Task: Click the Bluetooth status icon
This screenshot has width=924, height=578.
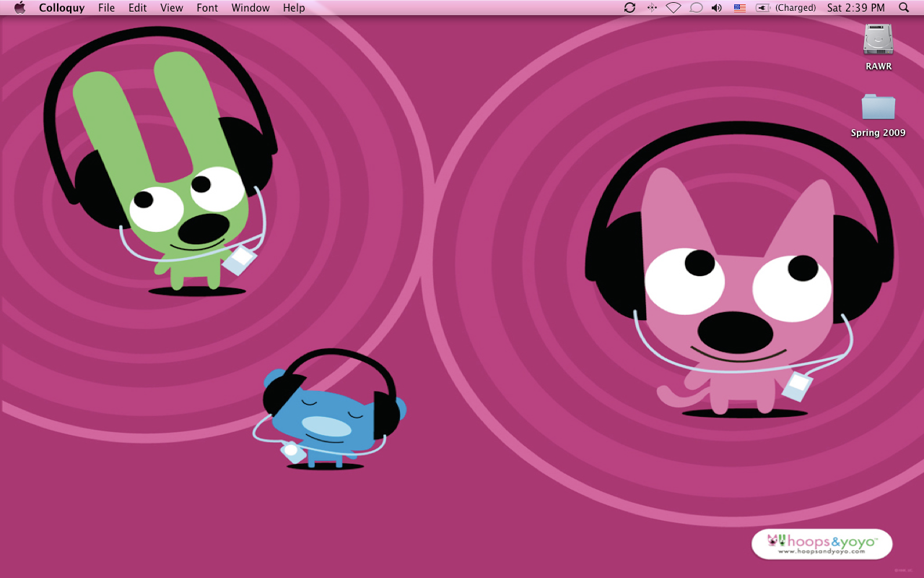Action: click(x=652, y=8)
